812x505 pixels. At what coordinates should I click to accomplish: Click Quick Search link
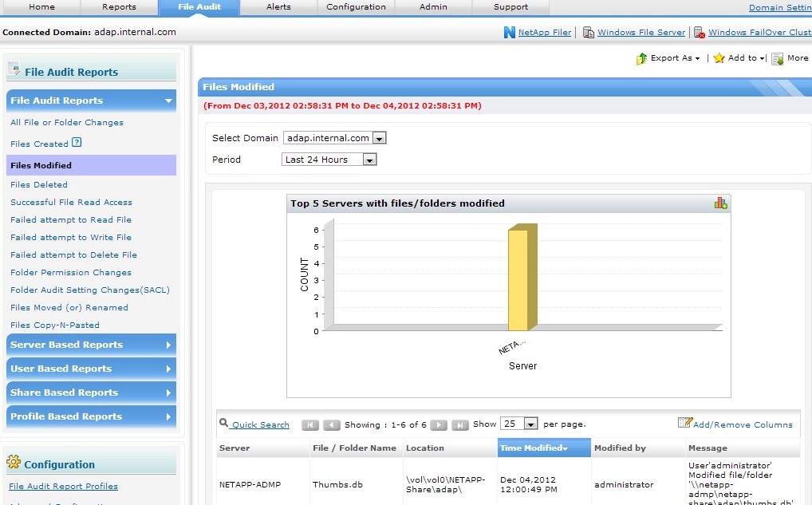(260, 425)
